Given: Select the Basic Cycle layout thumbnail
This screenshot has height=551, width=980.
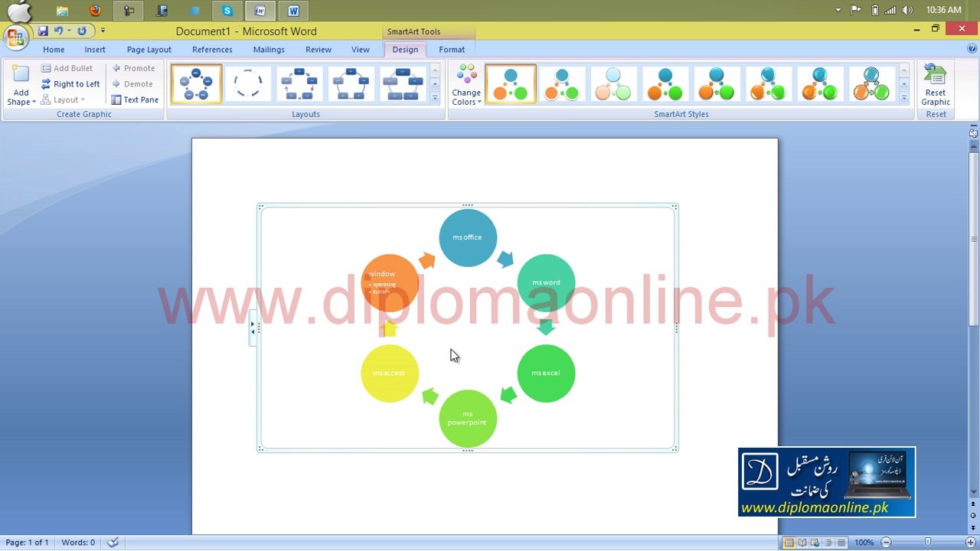Looking at the screenshot, I should click(197, 83).
